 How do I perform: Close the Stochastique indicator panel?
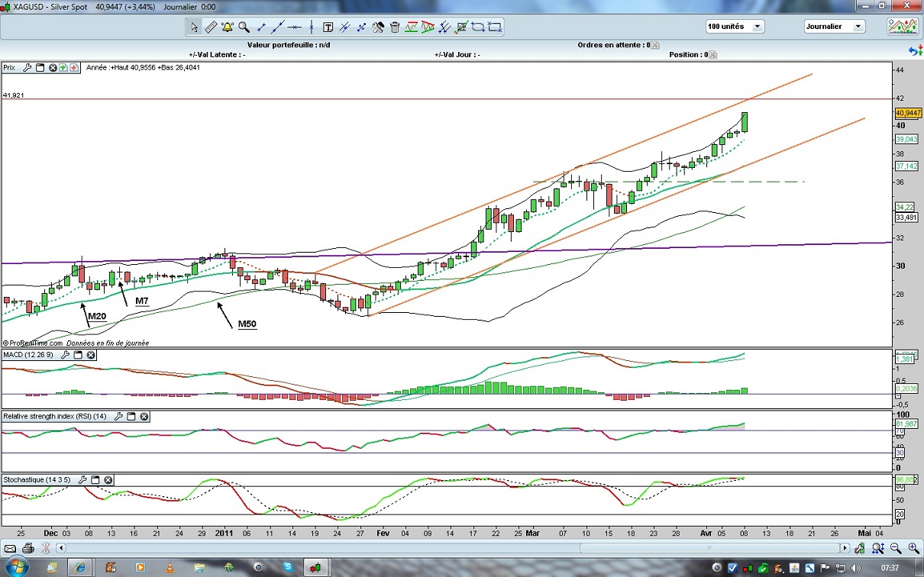pos(108,480)
